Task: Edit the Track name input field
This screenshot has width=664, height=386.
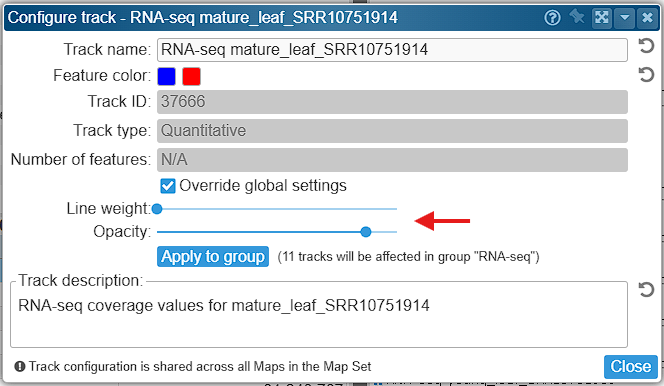Action: coord(392,50)
